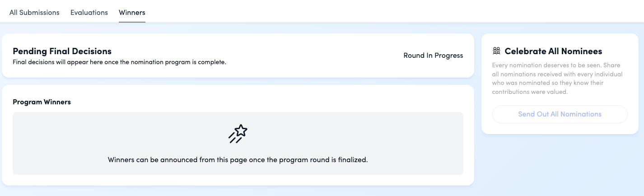Select the Winners tab

click(132, 13)
